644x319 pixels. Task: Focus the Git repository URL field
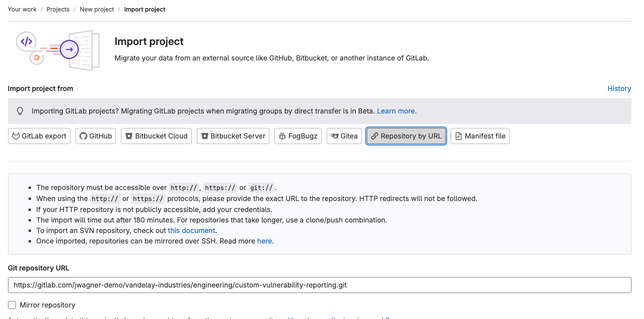point(319,285)
